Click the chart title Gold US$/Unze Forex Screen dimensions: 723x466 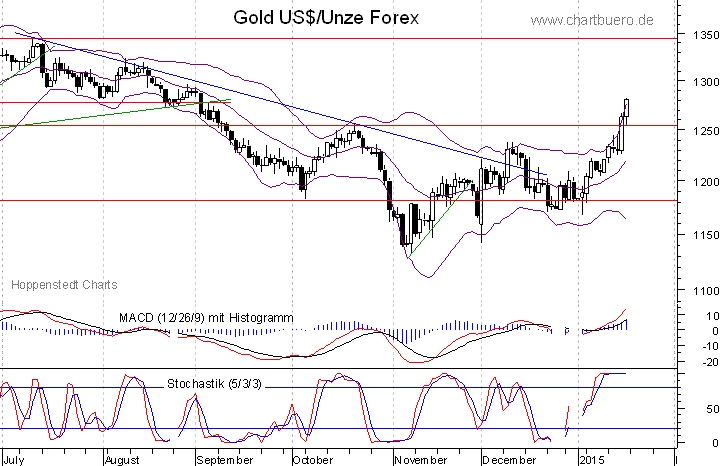326,18
